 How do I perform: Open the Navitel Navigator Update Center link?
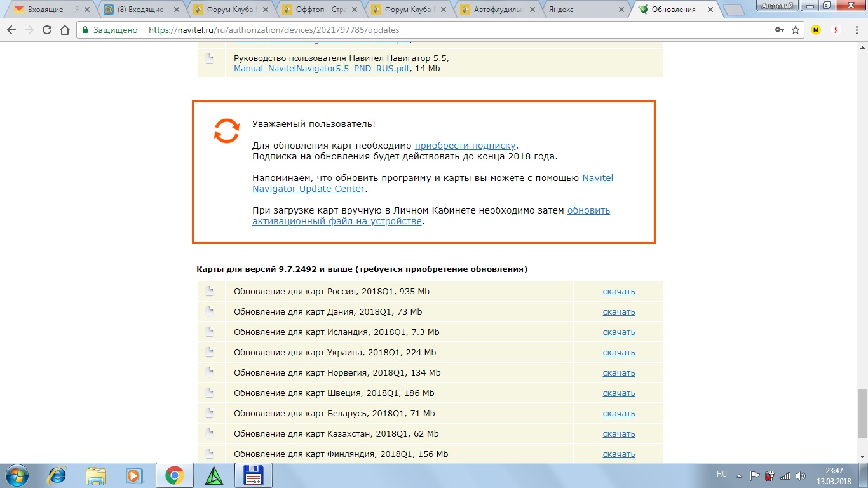click(x=432, y=184)
